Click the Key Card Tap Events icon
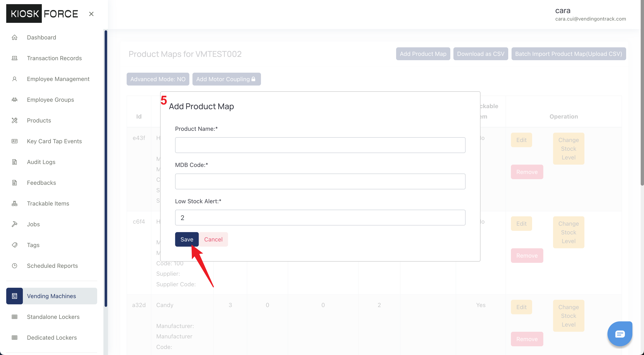 (15, 141)
